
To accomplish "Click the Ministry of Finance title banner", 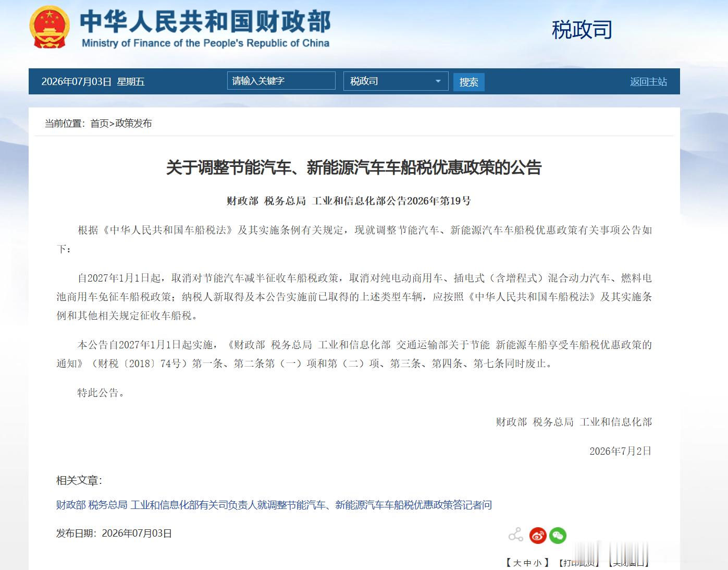I will point(205,29).
